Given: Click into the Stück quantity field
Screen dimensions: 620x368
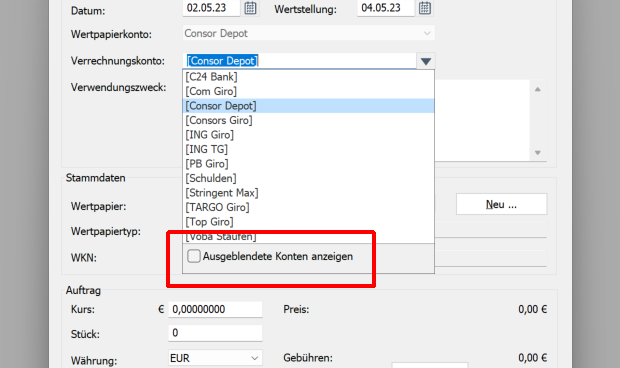Looking at the screenshot, I should tap(215, 333).
